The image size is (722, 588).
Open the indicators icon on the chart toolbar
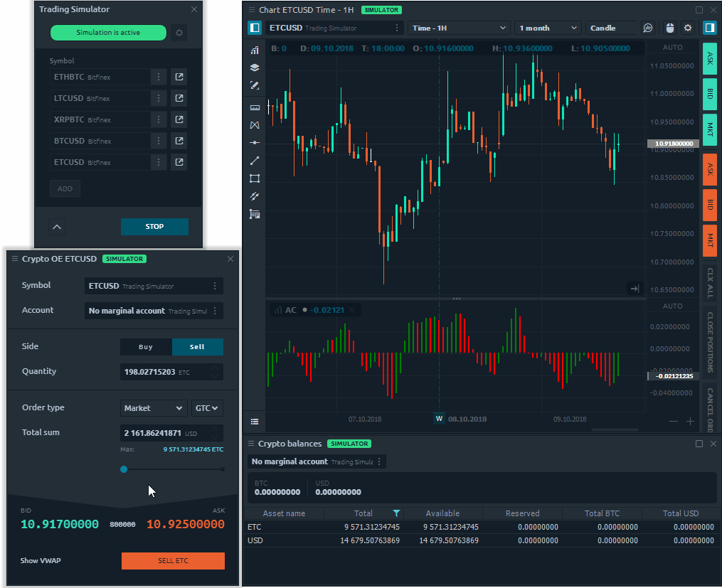tap(254, 50)
